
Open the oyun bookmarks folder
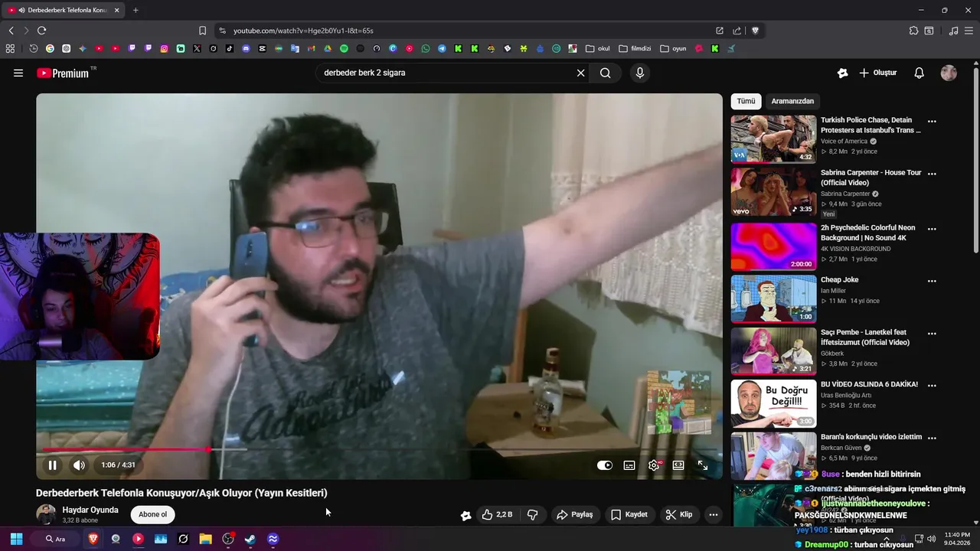click(673, 48)
